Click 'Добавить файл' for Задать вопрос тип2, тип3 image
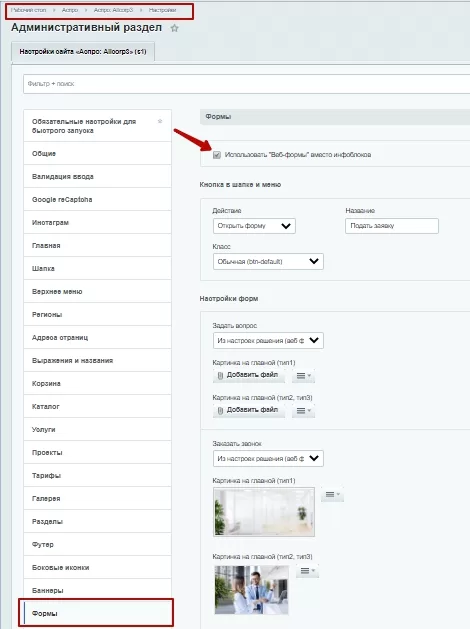470x629 pixels. 249,410
